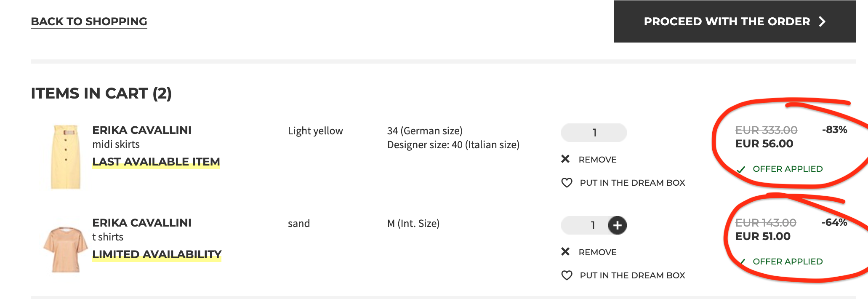Viewport: 868px width, 299px height.
Task: Click the X icon to remove t shirt
Action: point(565,251)
